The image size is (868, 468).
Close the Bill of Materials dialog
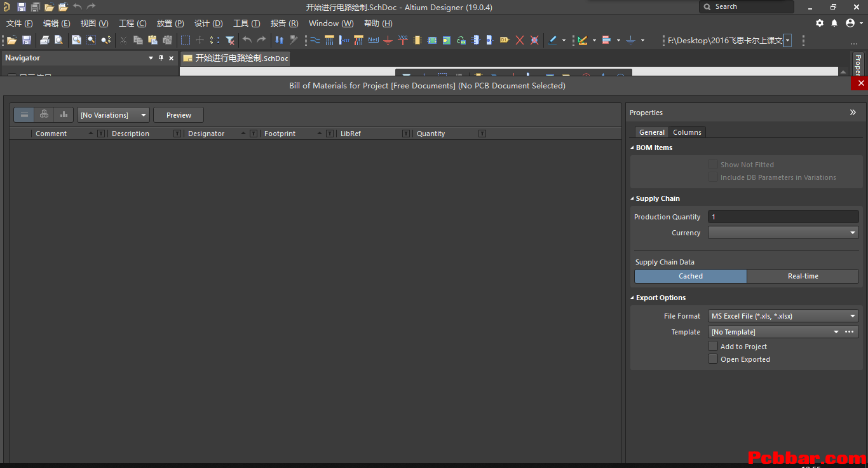click(861, 83)
